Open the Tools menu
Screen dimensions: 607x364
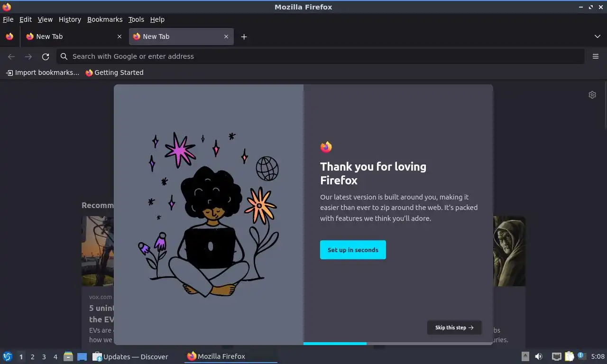(136, 19)
